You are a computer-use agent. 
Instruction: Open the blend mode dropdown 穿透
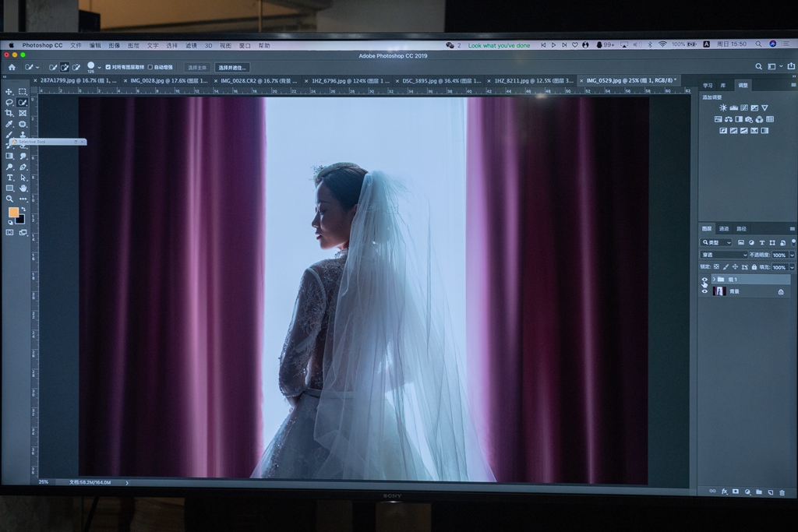(724, 255)
